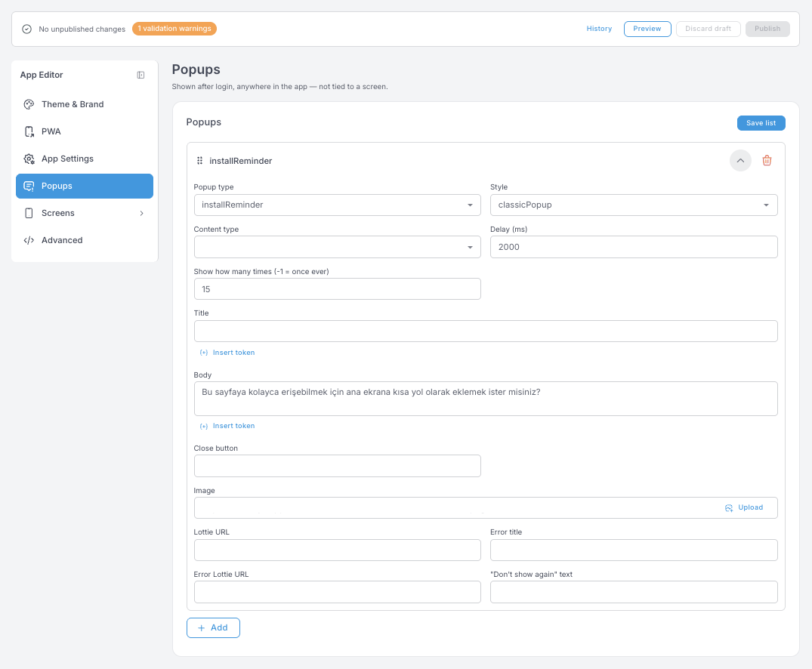
Task: Open Theme & Brand section
Action: tap(85, 105)
